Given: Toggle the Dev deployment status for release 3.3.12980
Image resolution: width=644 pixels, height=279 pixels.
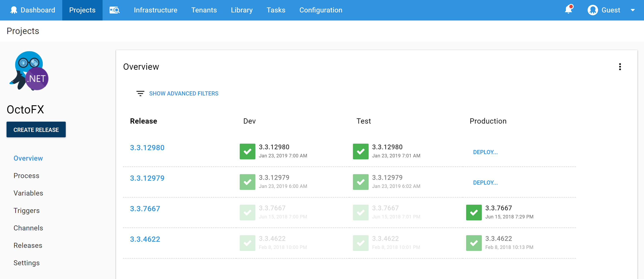Looking at the screenshot, I should (247, 151).
